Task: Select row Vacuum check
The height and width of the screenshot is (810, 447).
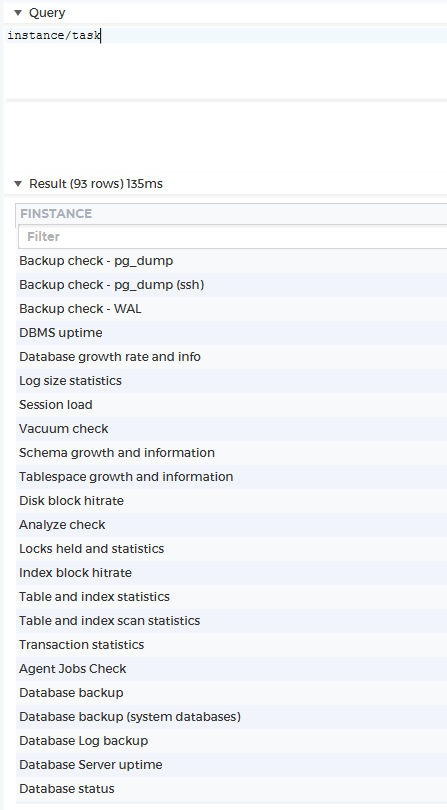Action: (232, 429)
